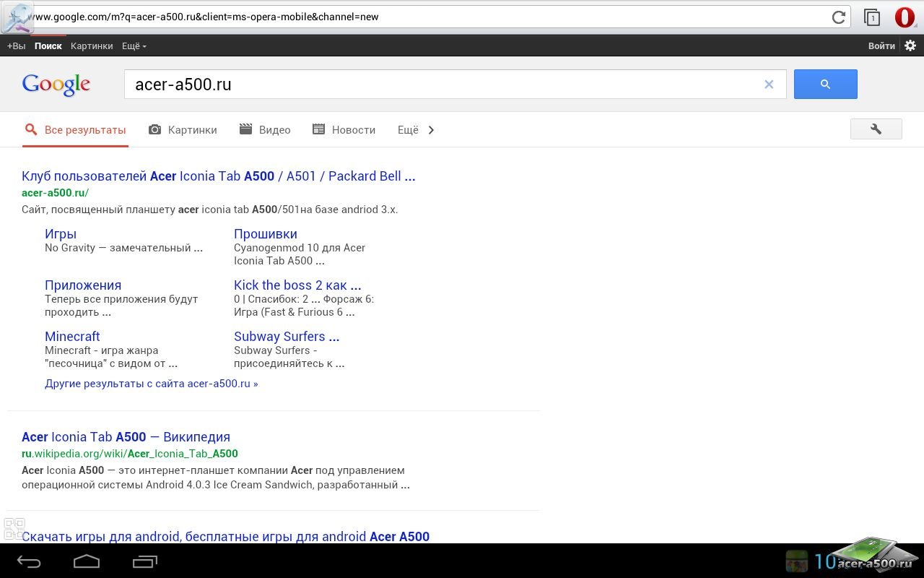Click the Google search input field
Viewport: 924px width, 578px height.
440,85
